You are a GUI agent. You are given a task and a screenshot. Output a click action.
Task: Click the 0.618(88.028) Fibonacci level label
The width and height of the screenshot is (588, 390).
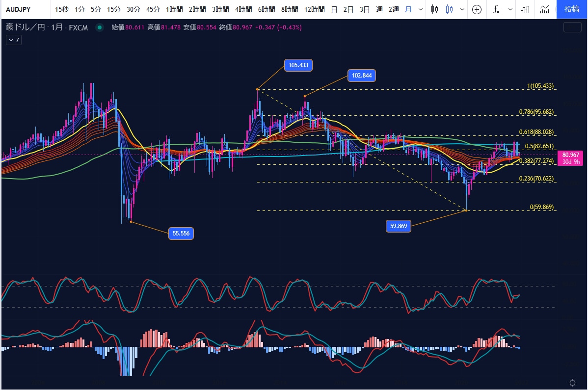(536, 132)
